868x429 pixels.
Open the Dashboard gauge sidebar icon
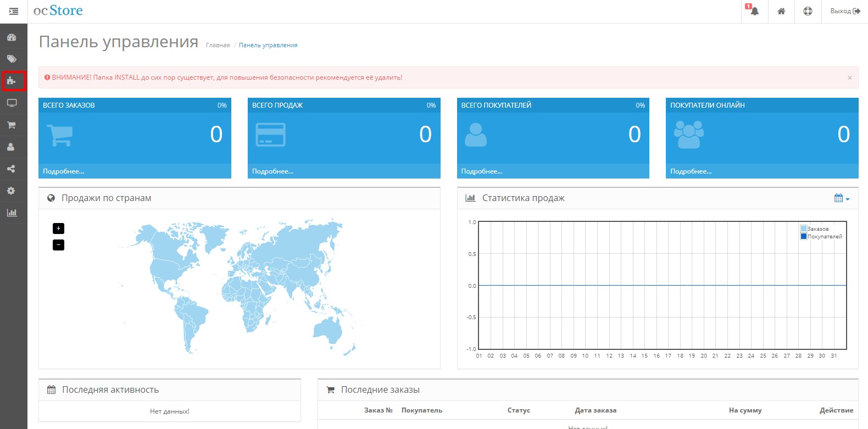click(12, 37)
